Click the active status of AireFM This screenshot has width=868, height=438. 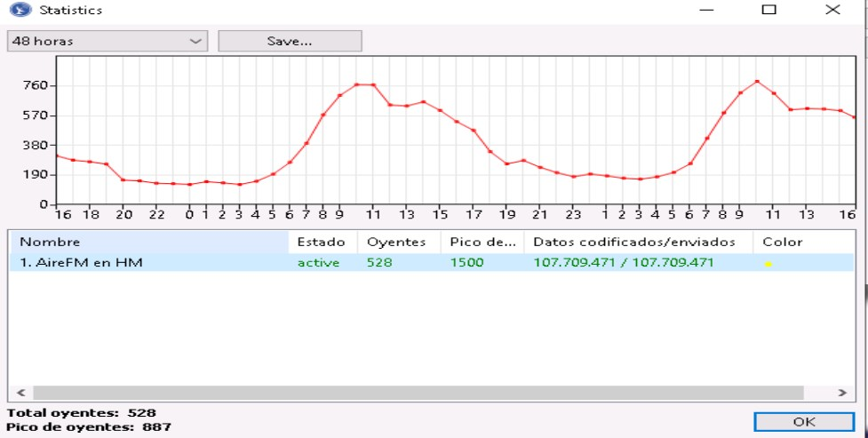pos(318,262)
